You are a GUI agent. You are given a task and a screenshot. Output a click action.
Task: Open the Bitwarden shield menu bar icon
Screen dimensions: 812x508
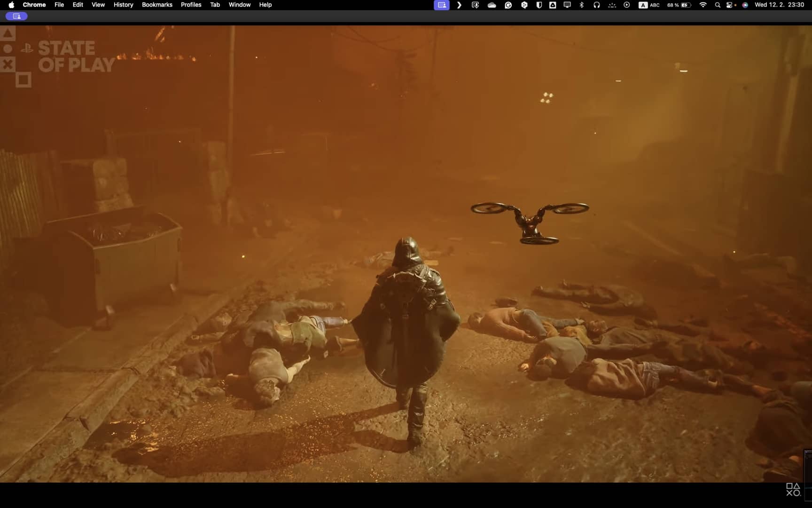tap(539, 5)
